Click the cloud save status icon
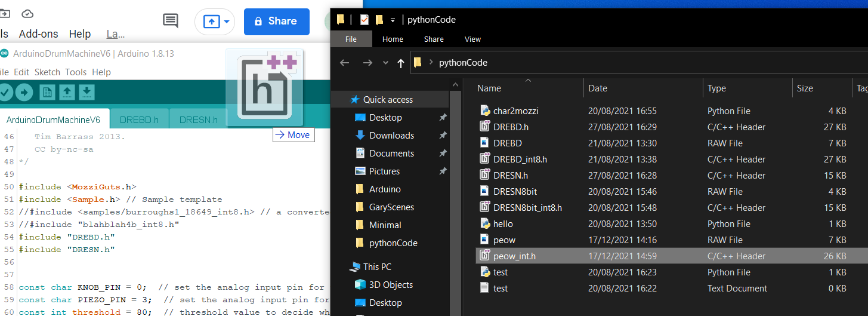 [27, 13]
